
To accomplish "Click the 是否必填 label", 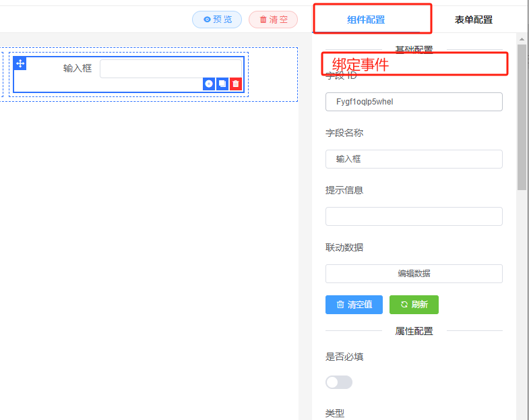I will [x=344, y=357].
